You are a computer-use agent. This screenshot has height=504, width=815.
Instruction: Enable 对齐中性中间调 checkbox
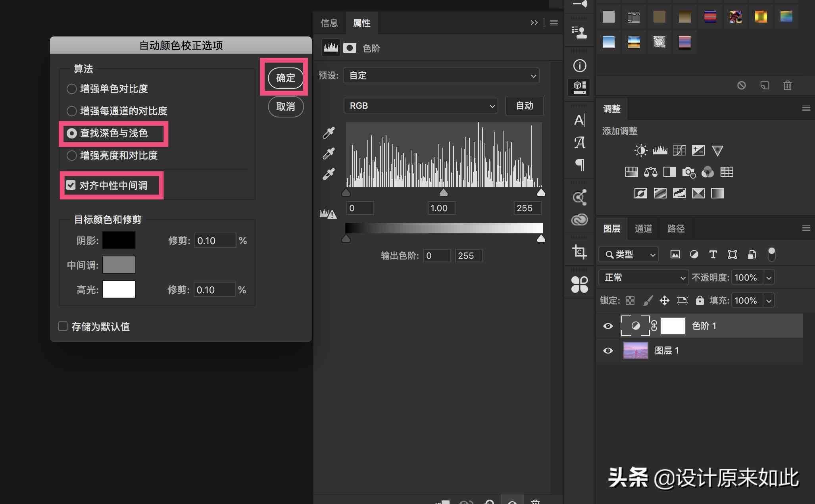coord(69,186)
